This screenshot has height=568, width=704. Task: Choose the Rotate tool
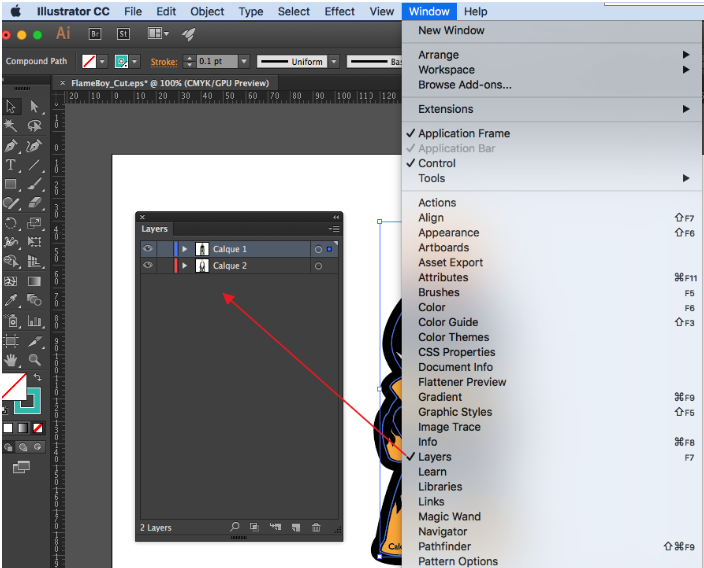click(11, 223)
